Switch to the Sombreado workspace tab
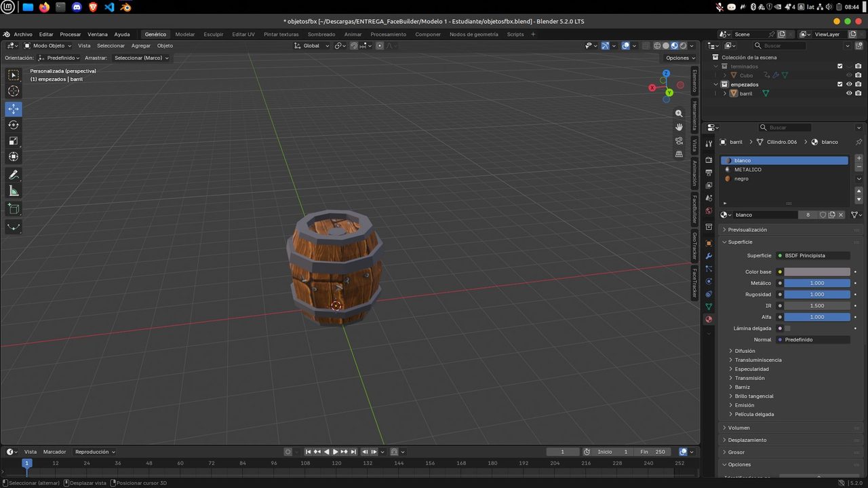 [x=321, y=34]
